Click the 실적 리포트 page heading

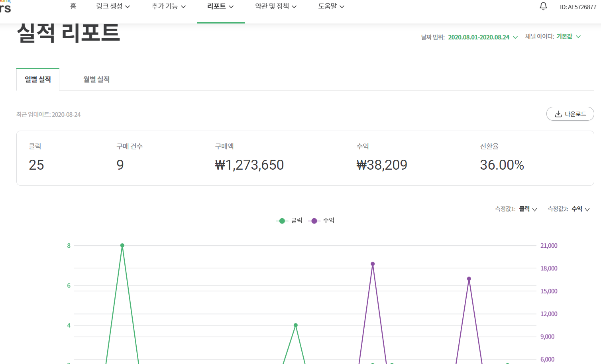tap(68, 33)
